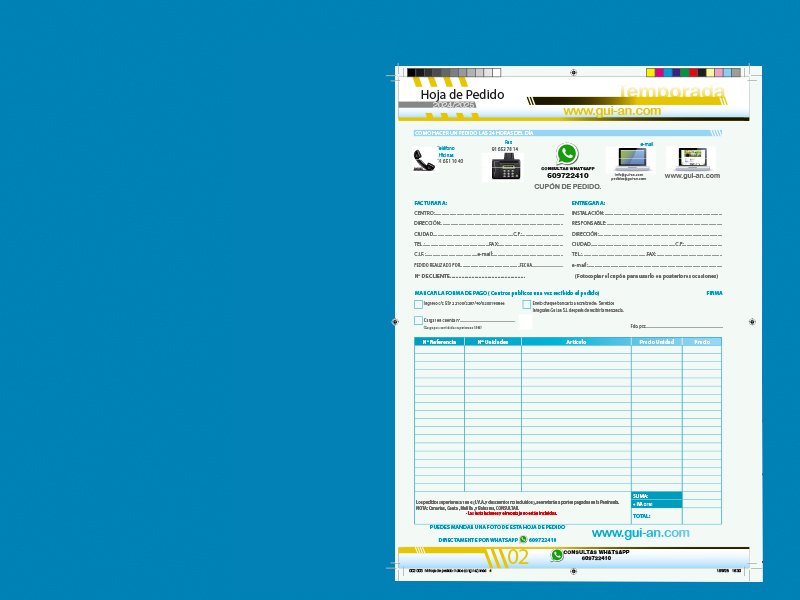Image resolution: width=800 pixels, height=600 pixels.
Task: Click the monitor icon above www.gui-an.com
Action: click(x=691, y=158)
